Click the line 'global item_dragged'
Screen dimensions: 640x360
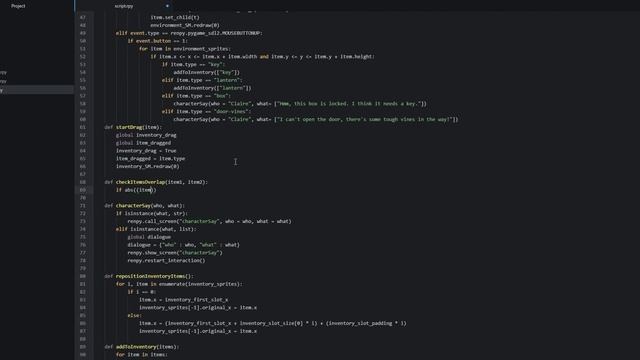click(x=143, y=143)
